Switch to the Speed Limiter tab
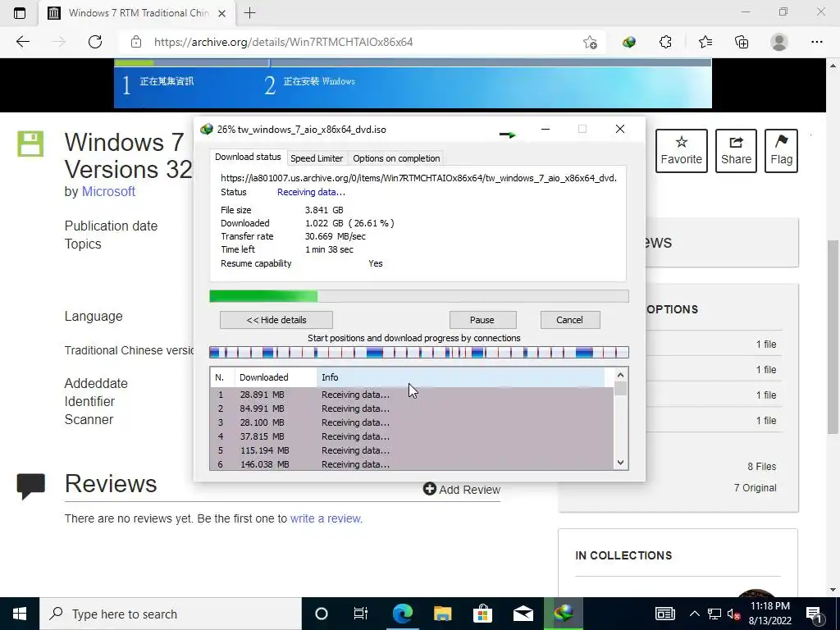840x630 pixels. 317,158
